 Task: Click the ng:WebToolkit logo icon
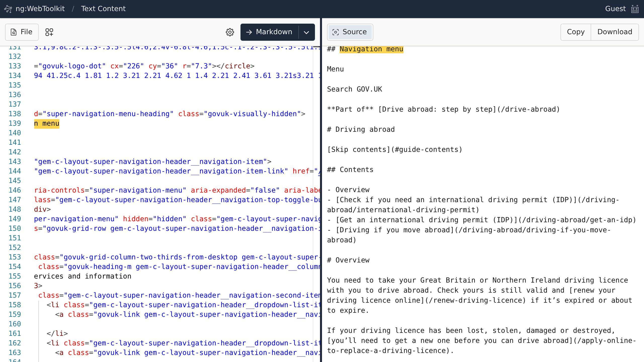[x=8, y=9]
